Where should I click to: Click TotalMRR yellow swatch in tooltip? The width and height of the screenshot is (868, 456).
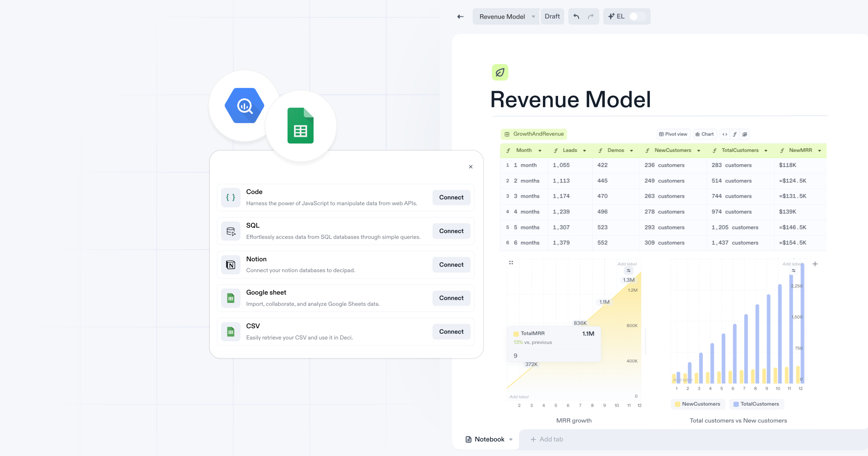[x=516, y=334]
